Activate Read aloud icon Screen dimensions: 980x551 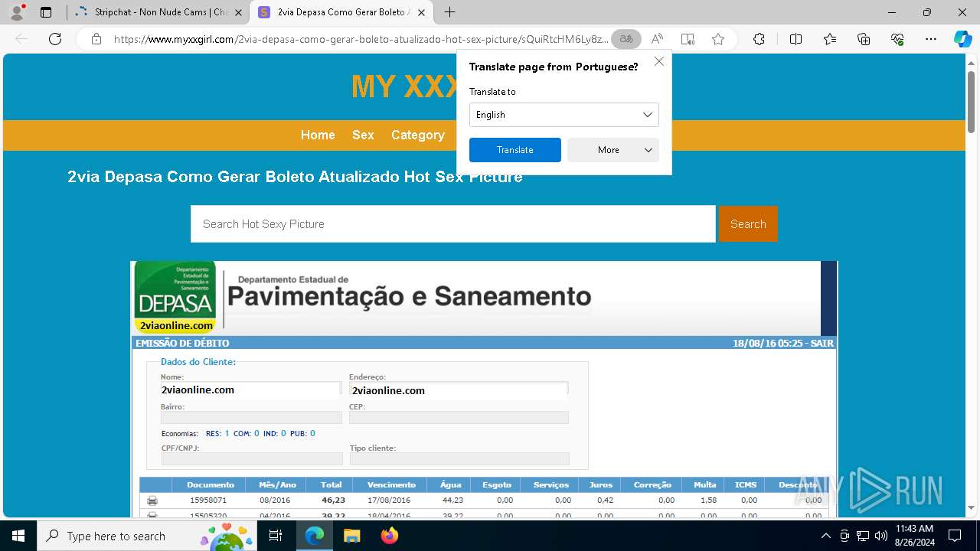click(x=657, y=39)
